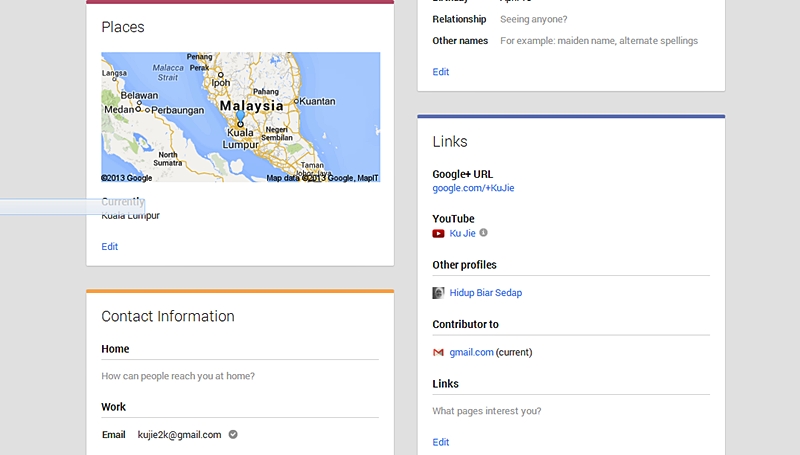
Task: Click 'How can people reach you at home?'
Action: 178,376
